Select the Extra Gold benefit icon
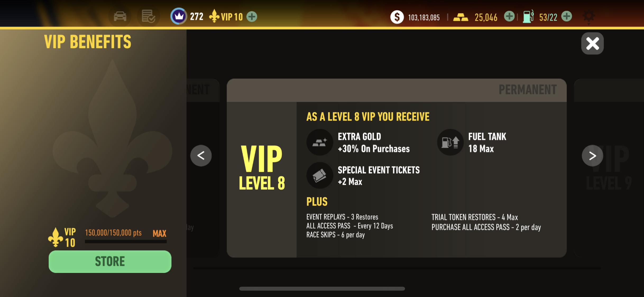This screenshot has width=644, height=297. 320,142
